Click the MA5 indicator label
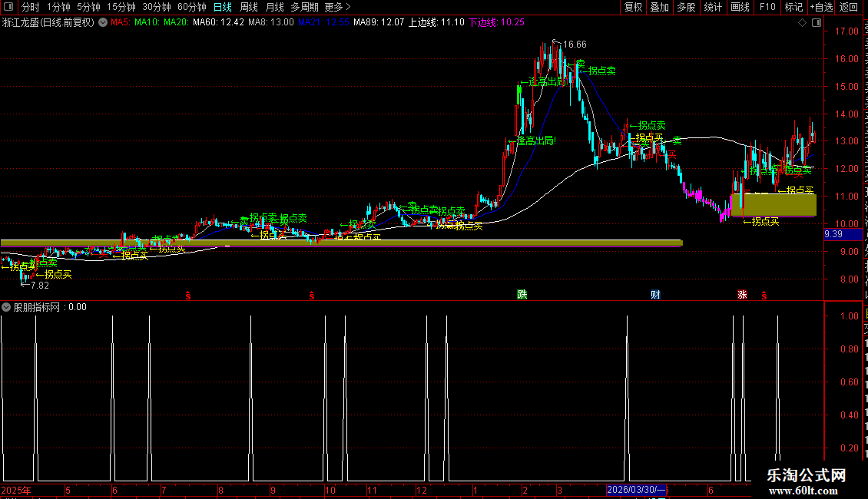 (x=120, y=23)
